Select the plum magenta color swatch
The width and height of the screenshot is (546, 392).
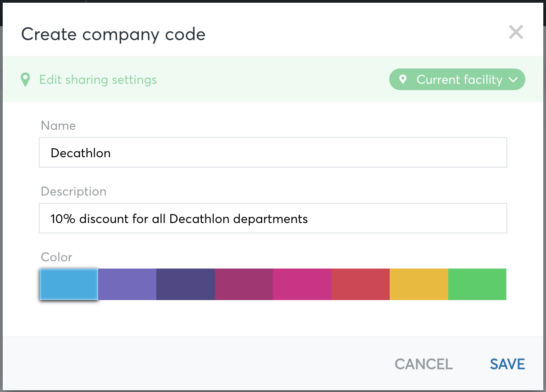point(244,284)
